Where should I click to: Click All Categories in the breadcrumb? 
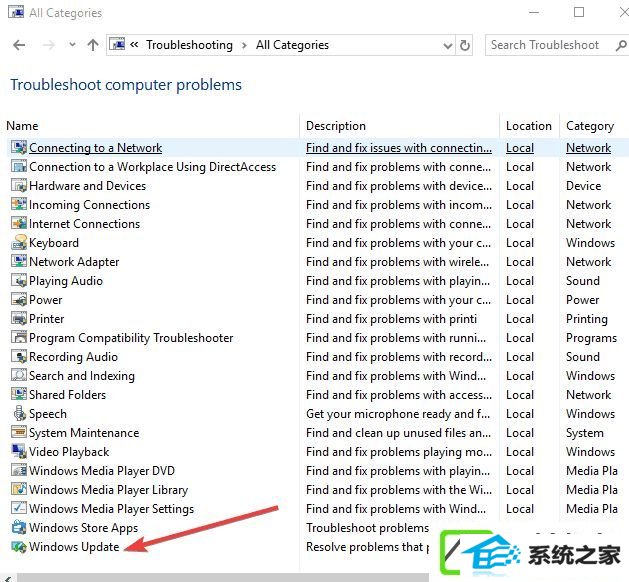292,45
